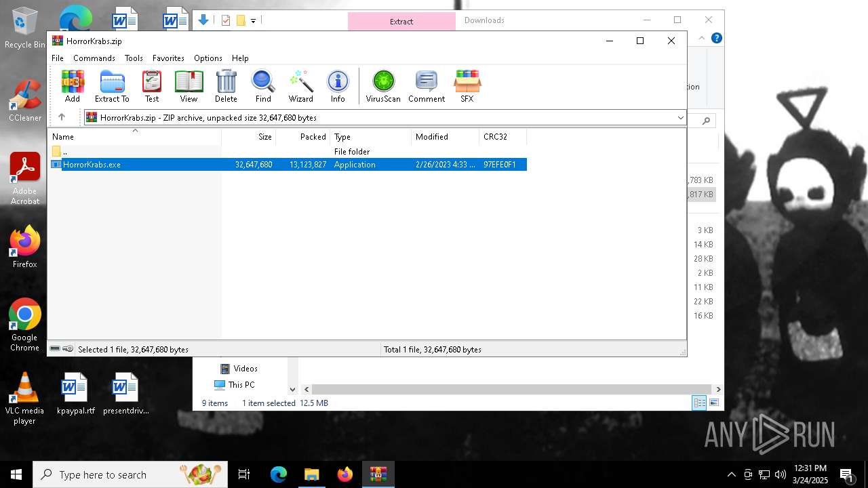Open Adobe Acrobat desktop shortcut
This screenshot has width=868, height=488.
pyautogui.click(x=25, y=178)
